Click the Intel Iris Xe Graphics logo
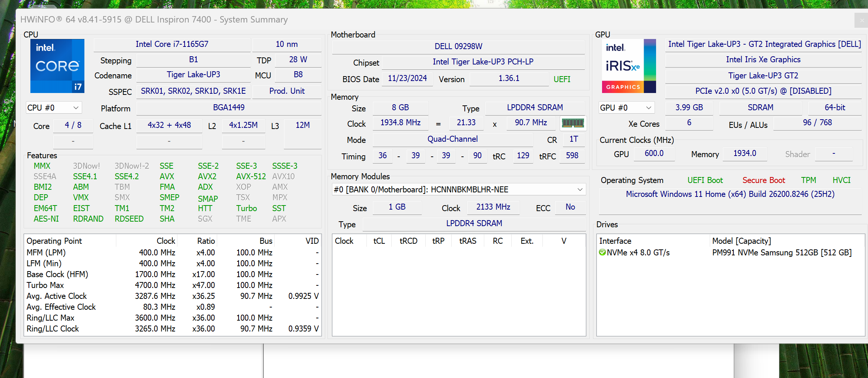 coord(629,66)
